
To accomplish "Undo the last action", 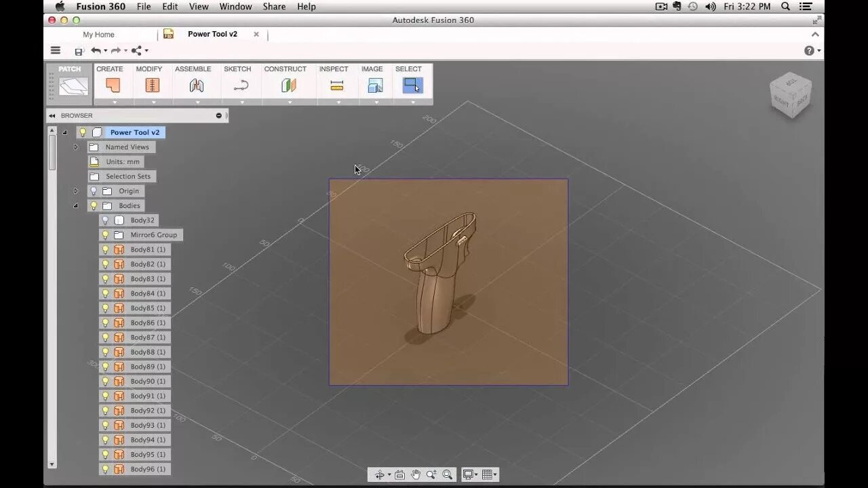I will point(96,51).
